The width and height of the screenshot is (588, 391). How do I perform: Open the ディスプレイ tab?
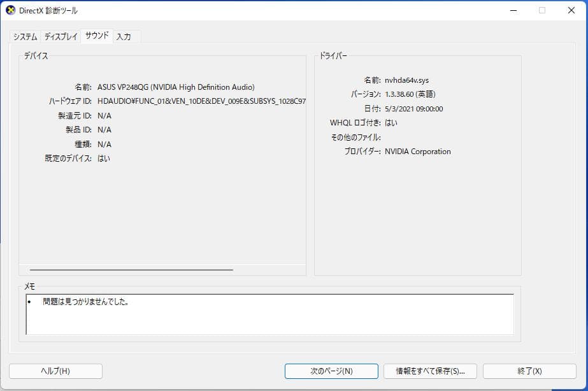(61, 36)
